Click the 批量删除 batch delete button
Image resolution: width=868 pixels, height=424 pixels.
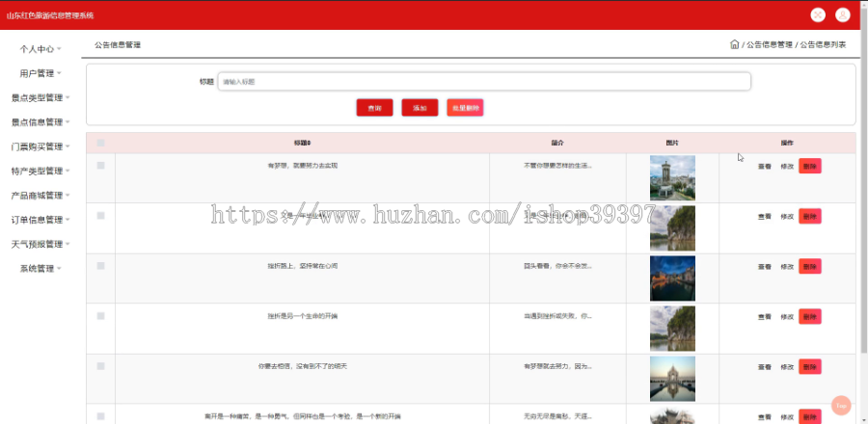[465, 108]
